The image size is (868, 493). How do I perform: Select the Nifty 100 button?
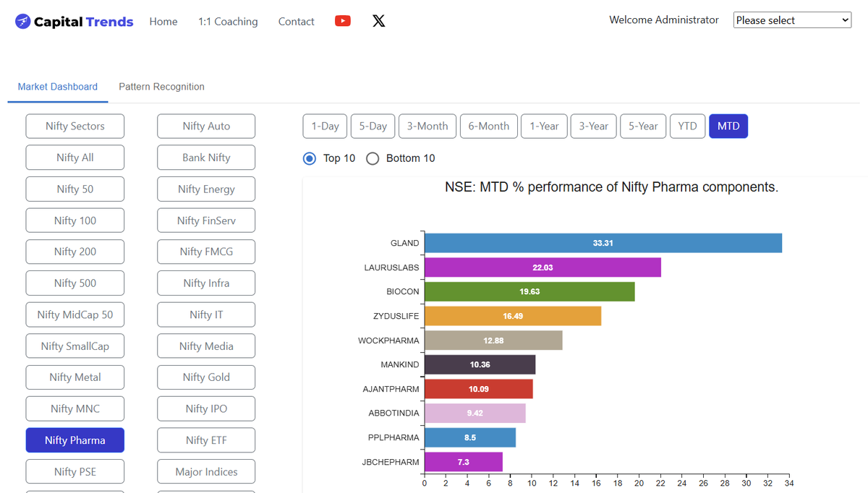(75, 220)
